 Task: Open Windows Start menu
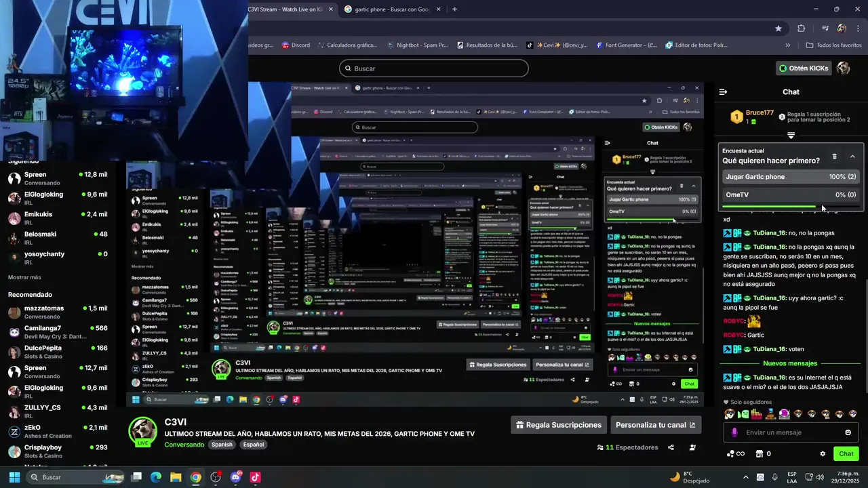click(x=14, y=477)
